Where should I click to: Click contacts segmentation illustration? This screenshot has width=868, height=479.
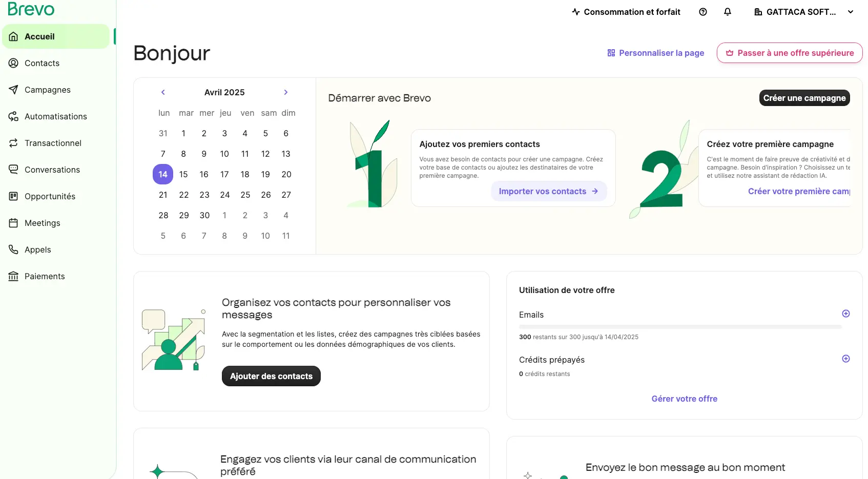[174, 340]
